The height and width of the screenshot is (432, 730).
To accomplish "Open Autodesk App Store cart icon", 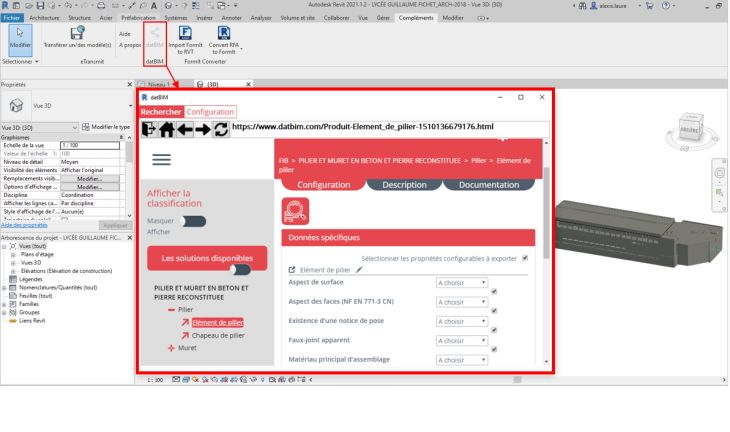I will [649, 6].
